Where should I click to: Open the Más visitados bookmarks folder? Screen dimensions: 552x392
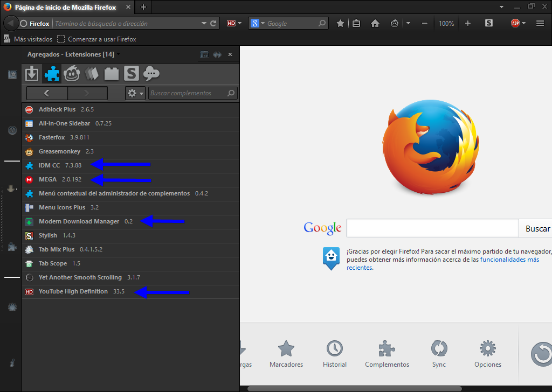(28, 39)
